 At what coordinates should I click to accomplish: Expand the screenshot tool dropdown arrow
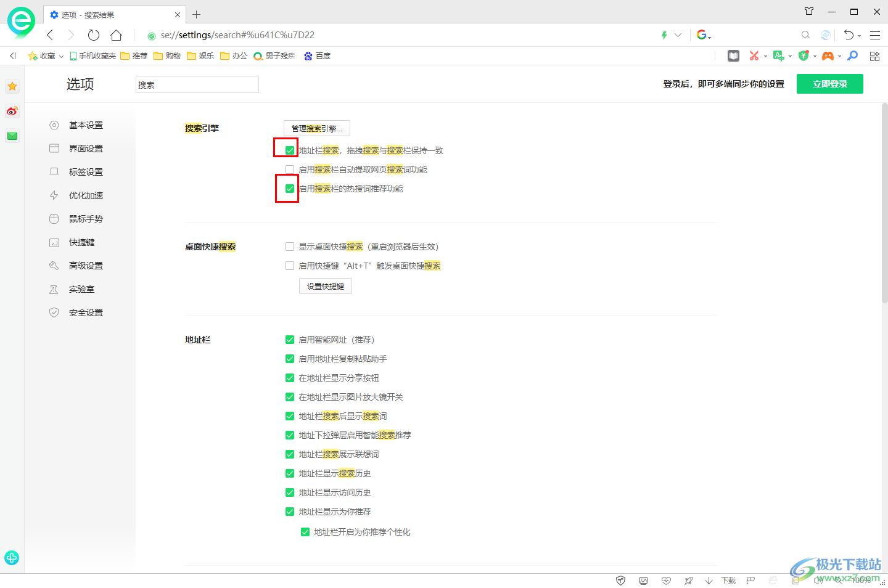click(x=765, y=57)
